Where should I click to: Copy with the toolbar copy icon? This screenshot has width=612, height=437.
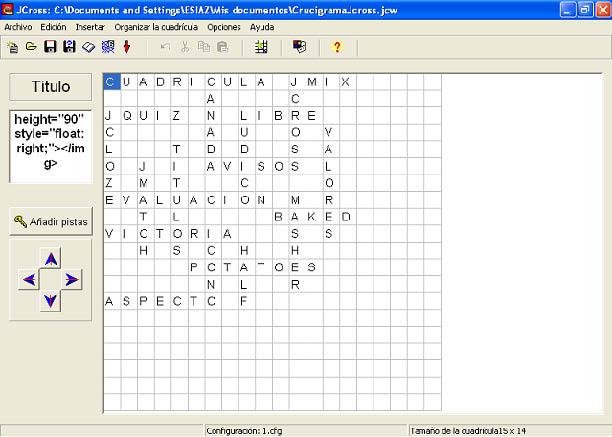point(204,47)
